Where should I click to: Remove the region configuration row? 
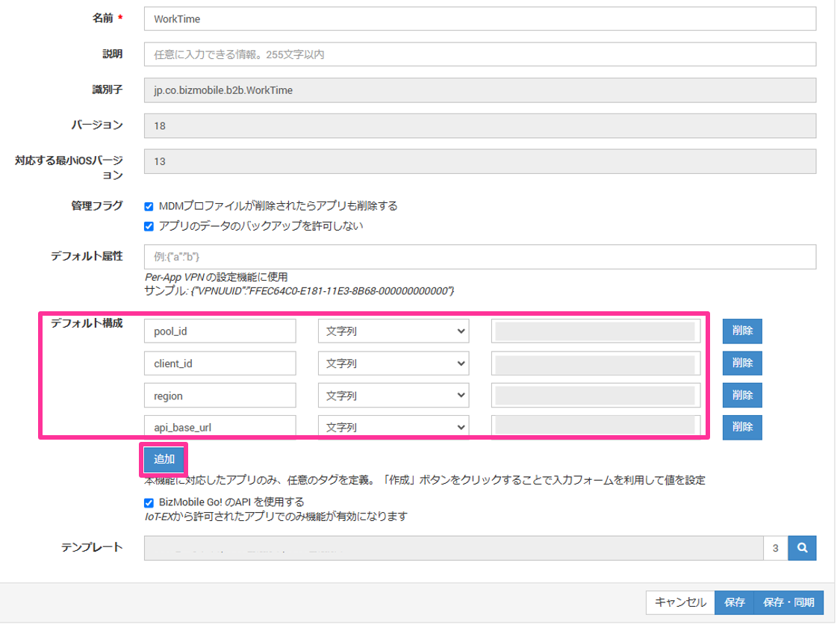tap(741, 395)
